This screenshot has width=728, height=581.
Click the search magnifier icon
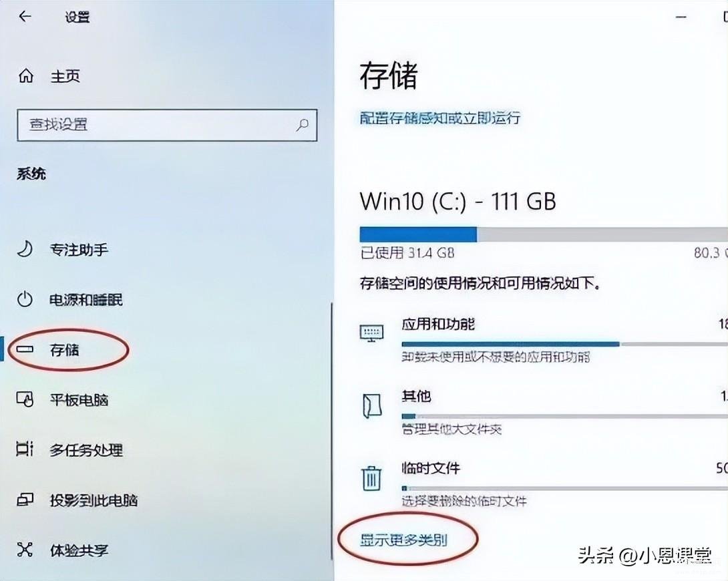[303, 124]
